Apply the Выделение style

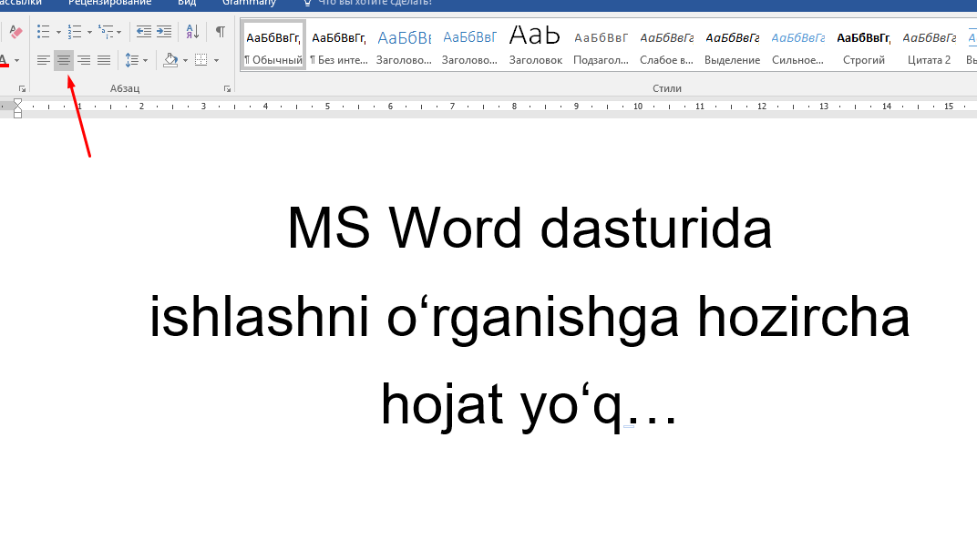point(732,46)
